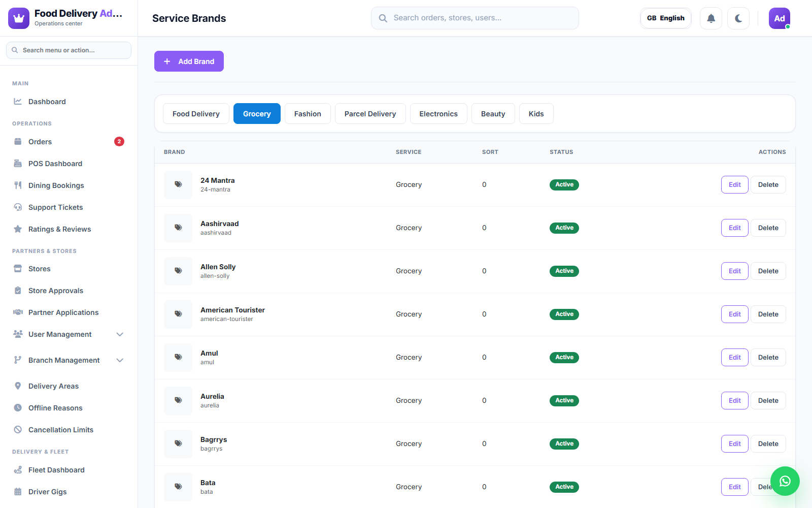
Task: Click the Stores shop icon
Action: [x=18, y=269]
